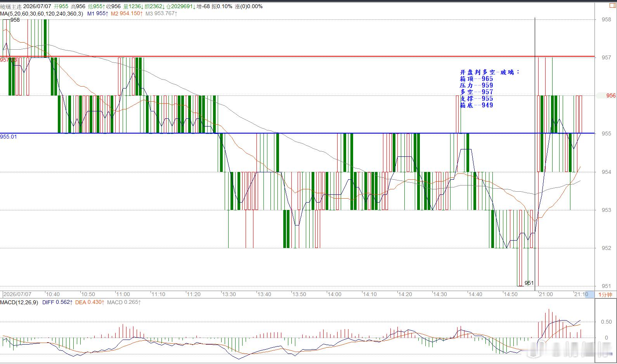Select the blue horizontal line at 955.01
Viewport: 617px width, 364px height.
(297, 133)
